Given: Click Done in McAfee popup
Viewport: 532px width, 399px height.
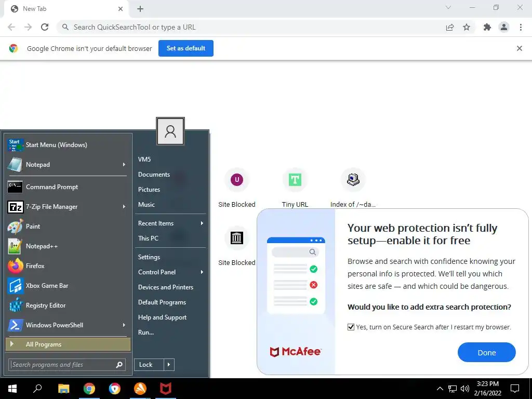Looking at the screenshot, I should click(486, 353).
